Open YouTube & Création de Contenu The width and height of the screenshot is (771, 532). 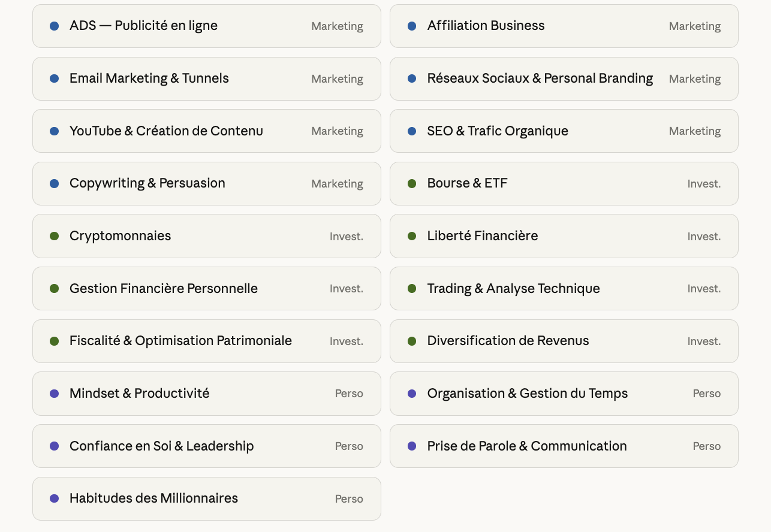point(166,131)
